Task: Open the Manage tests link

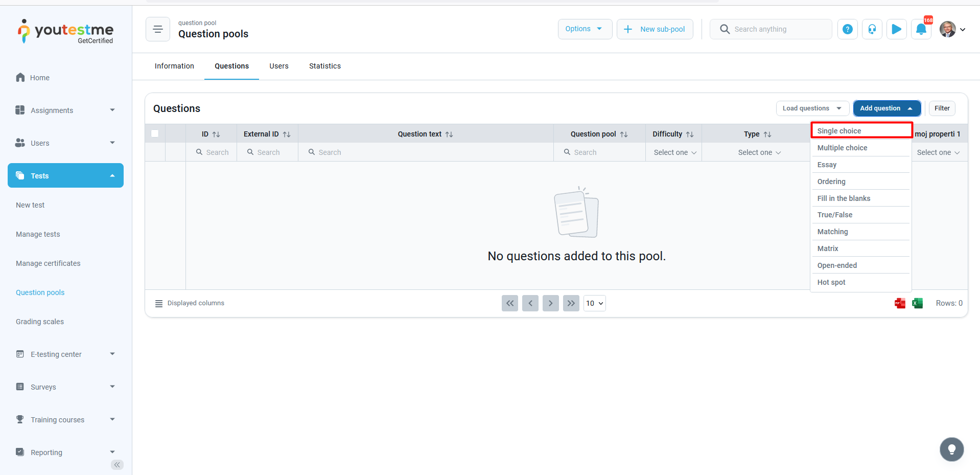Action: click(x=38, y=234)
